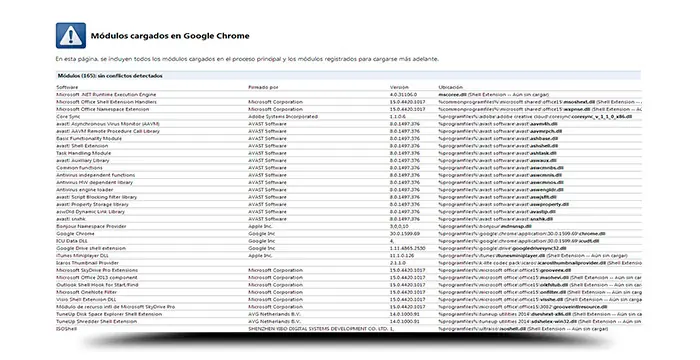Click the warning triangle icon beside the title

click(71, 36)
